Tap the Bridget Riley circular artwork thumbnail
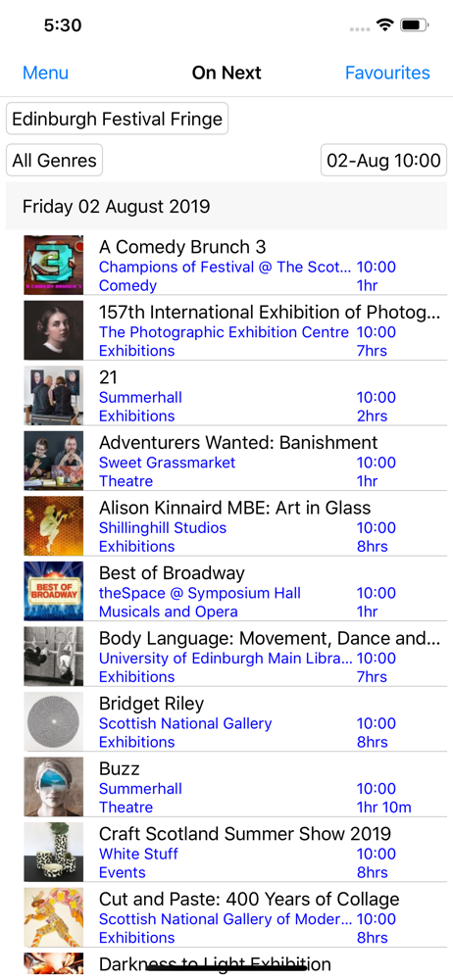Viewport: 453px width, 980px height. [53, 721]
